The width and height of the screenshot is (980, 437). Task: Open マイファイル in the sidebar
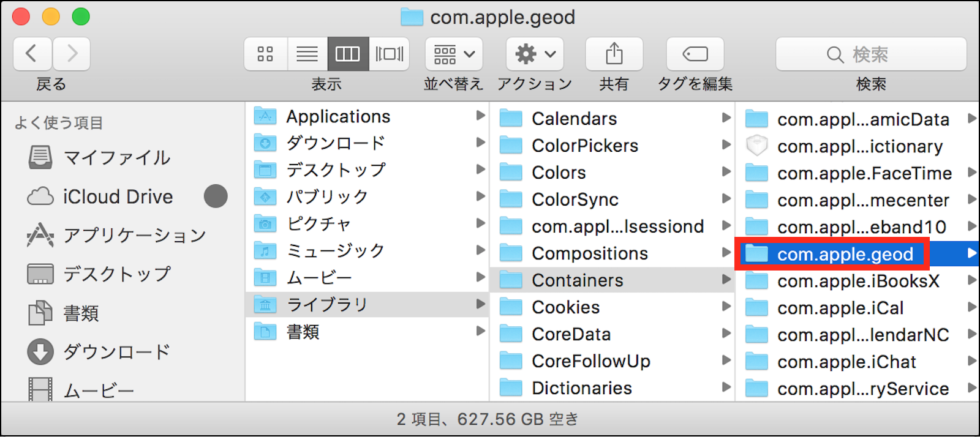coord(116,158)
